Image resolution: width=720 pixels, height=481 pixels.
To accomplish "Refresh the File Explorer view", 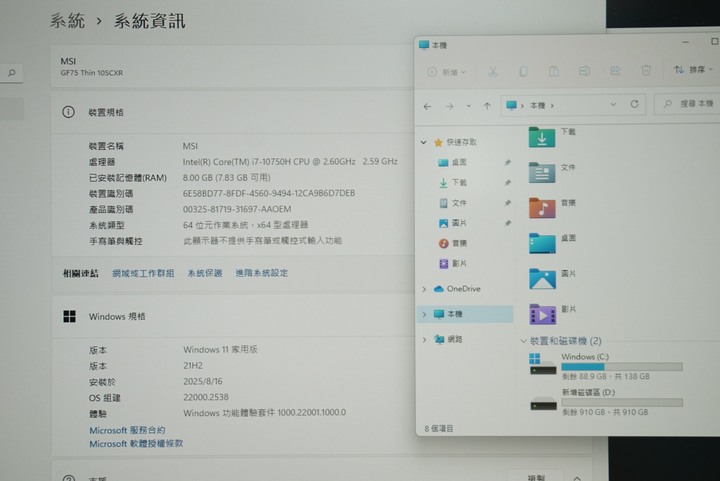I will (x=635, y=104).
